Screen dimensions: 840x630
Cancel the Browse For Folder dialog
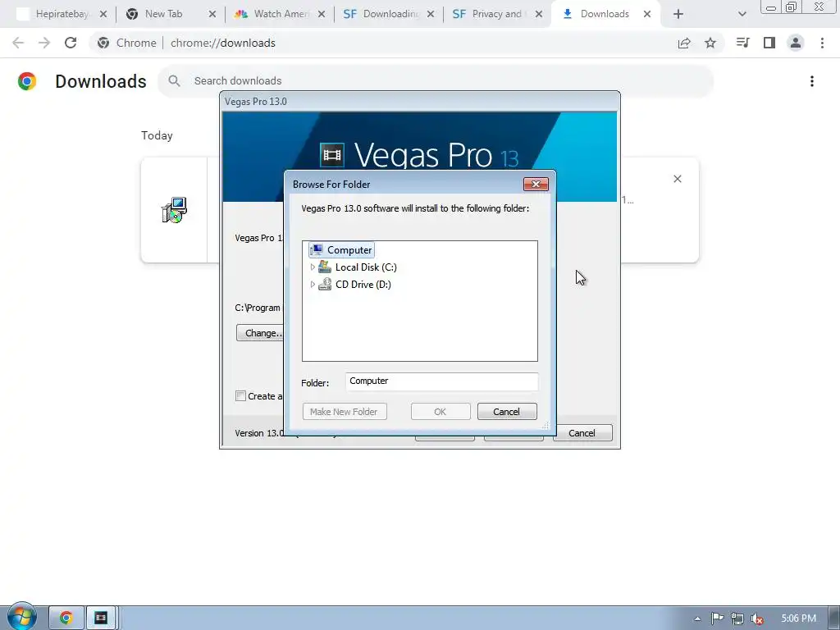[507, 412]
